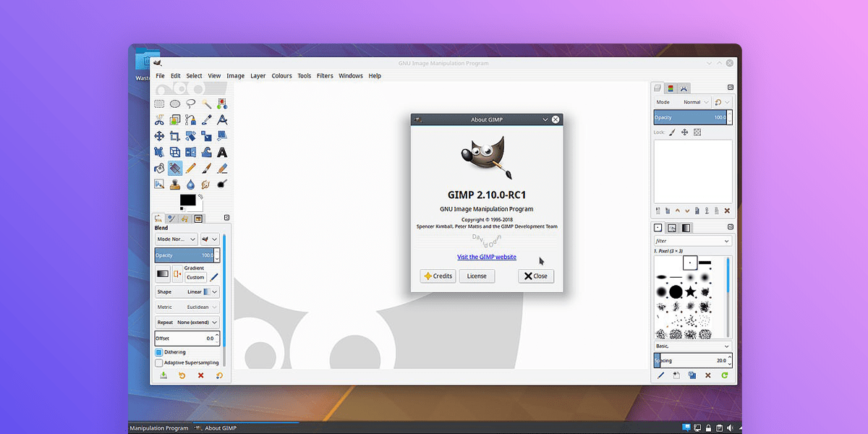Open the Basic brush tag dropdown
868x434 pixels.
click(x=693, y=346)
